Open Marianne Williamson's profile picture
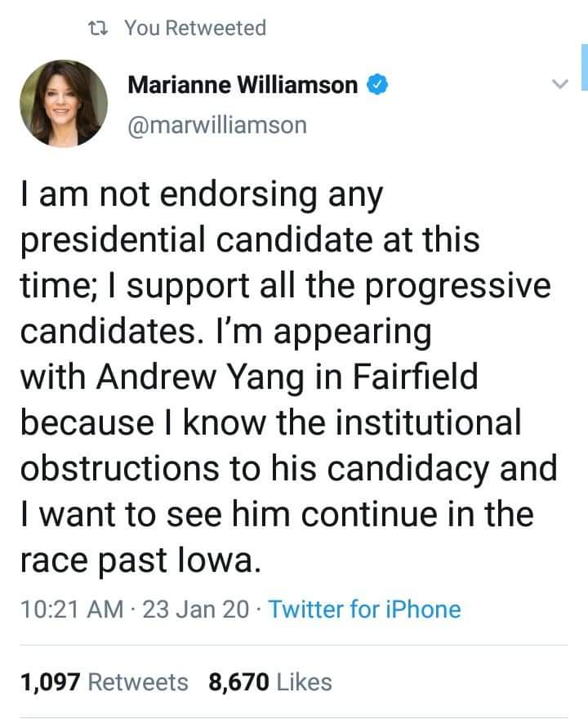 (64, 104)
